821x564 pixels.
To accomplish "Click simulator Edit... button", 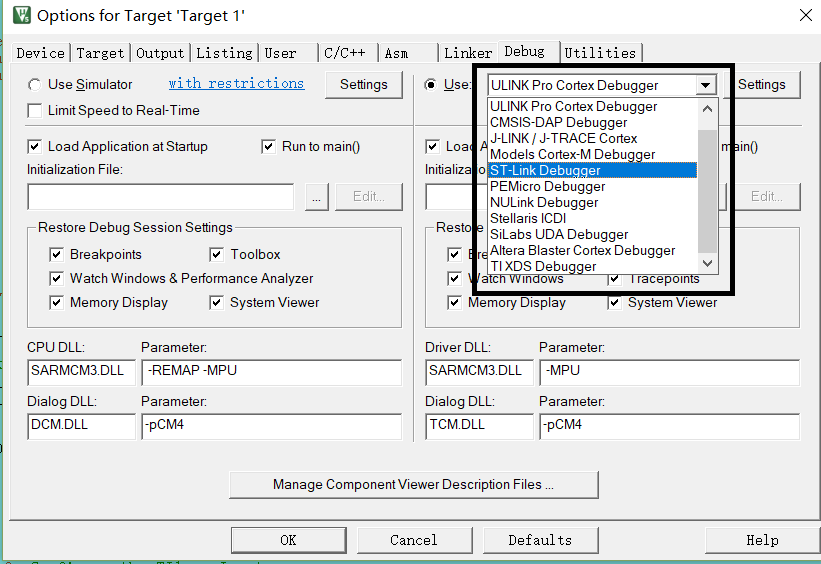I will click(369, 196).
